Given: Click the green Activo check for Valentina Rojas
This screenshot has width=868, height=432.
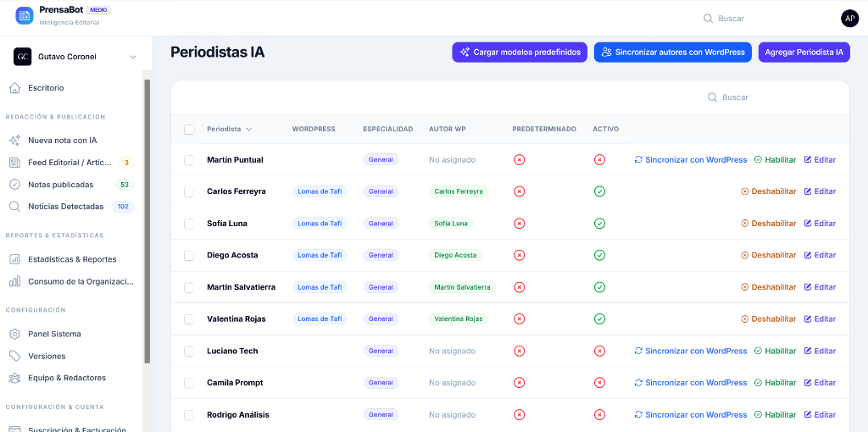Looking at the screenshot, I should pos(599,318).
